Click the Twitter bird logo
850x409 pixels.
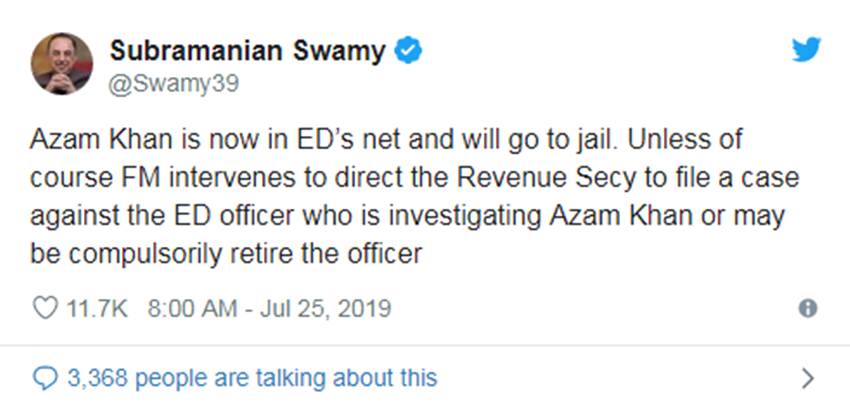[x=807, y=50]
